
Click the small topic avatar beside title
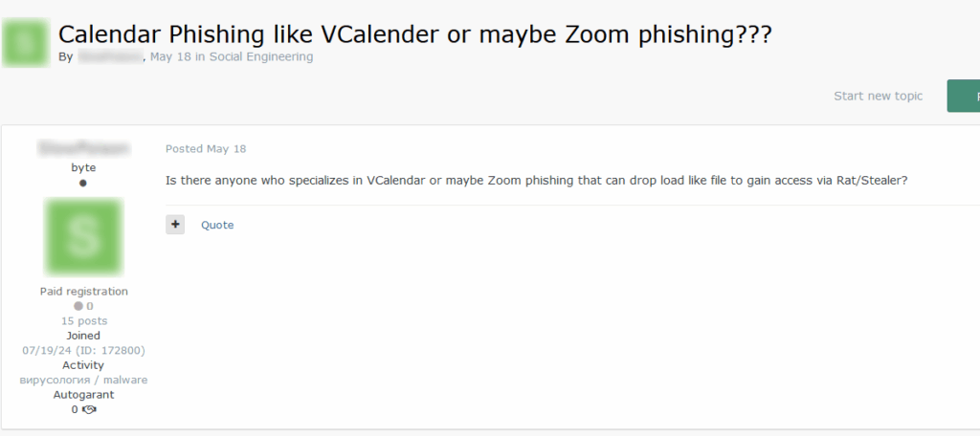pos(27,41)
